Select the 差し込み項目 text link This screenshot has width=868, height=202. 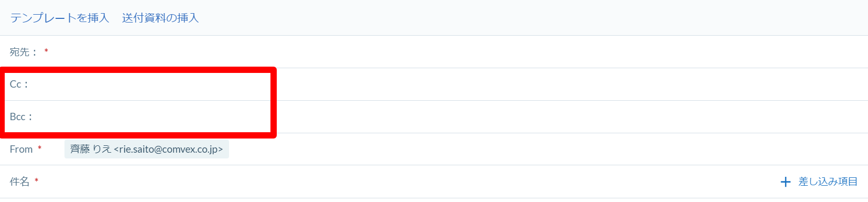click(x=828, y=182)
